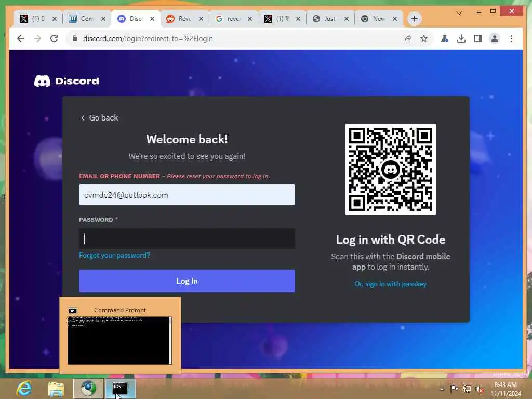Click the Command Prompt preview thumbnail
This screenshot has width=532, height=399.
120,340
